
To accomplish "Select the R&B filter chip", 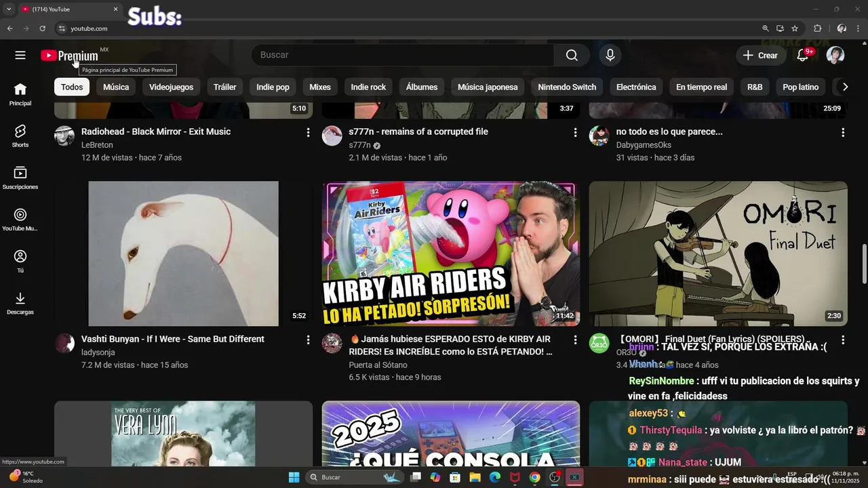I will coord(755,87).
